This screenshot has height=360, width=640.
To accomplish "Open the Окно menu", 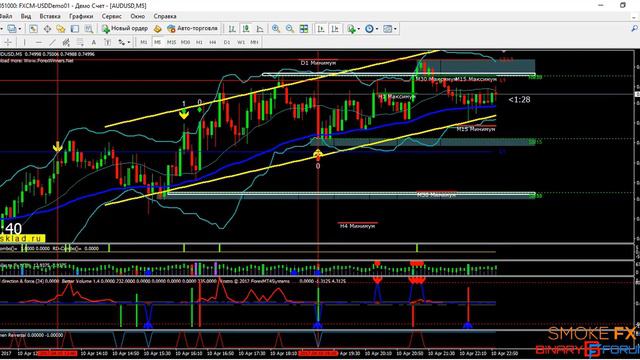I will click(138, 16).
